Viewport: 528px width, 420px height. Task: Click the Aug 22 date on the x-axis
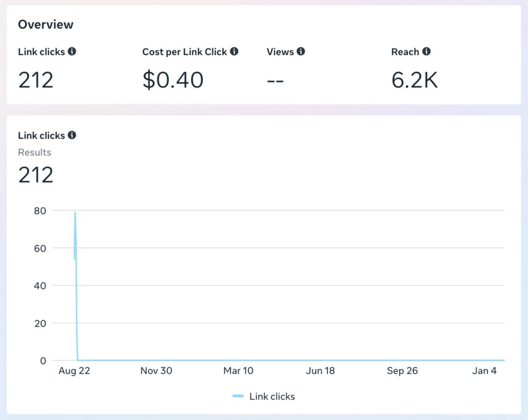[74, 371]
